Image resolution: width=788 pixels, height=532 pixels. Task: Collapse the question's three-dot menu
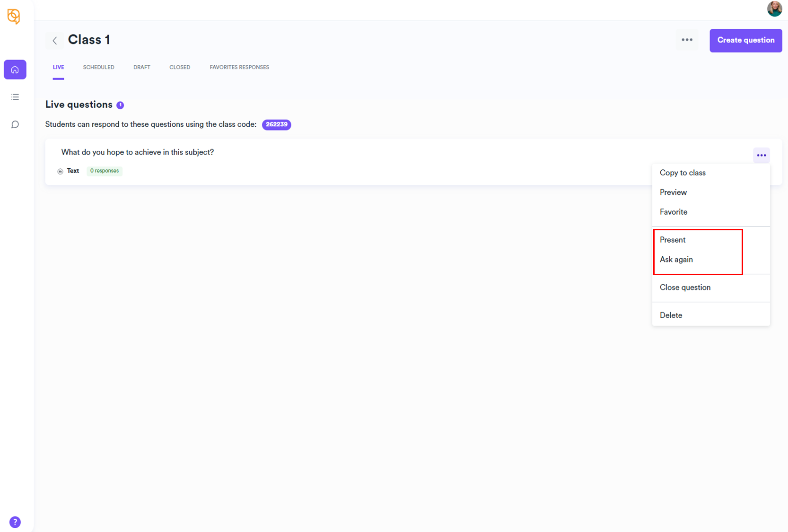click(x=761, y=155)
